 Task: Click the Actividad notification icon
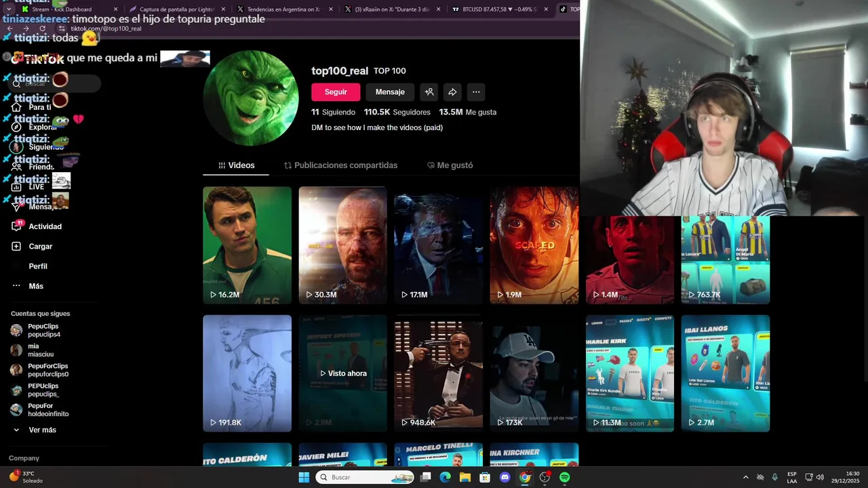[x=17, y=226]
